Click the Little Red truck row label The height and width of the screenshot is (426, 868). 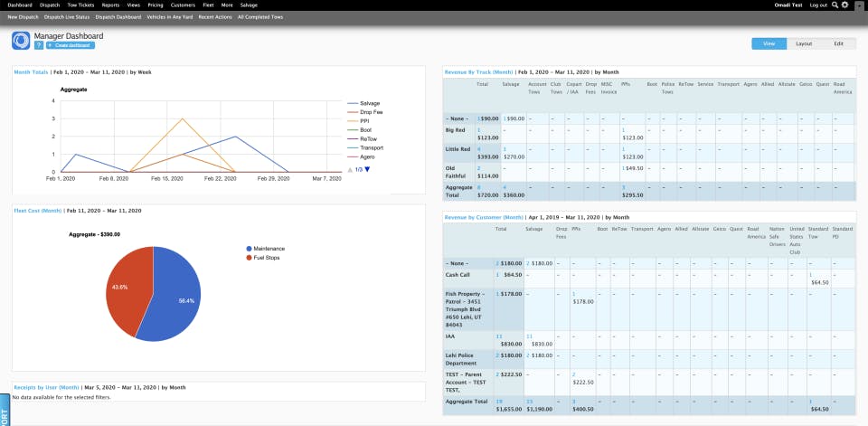(458, 149)
